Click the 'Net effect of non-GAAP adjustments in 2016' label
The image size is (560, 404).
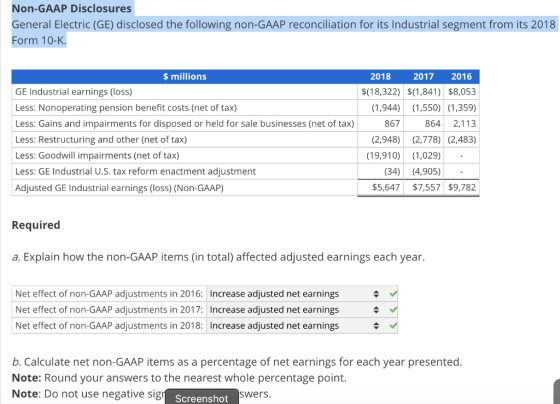[109, 294]
